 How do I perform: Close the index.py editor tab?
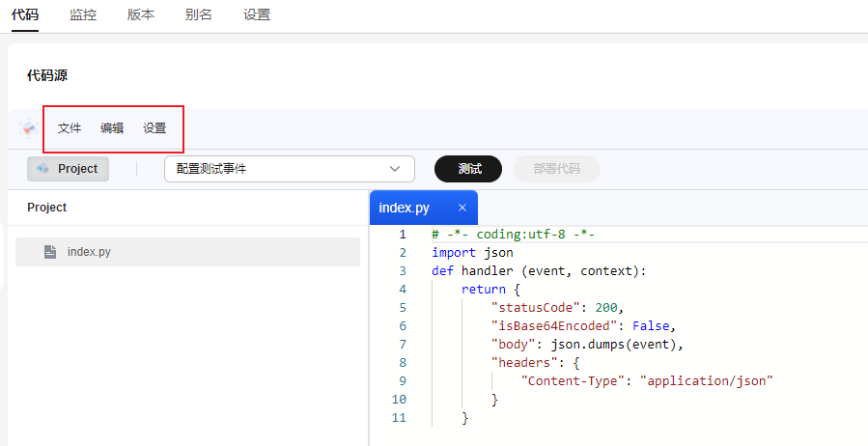pyautogui.click(x=462, y=208)
